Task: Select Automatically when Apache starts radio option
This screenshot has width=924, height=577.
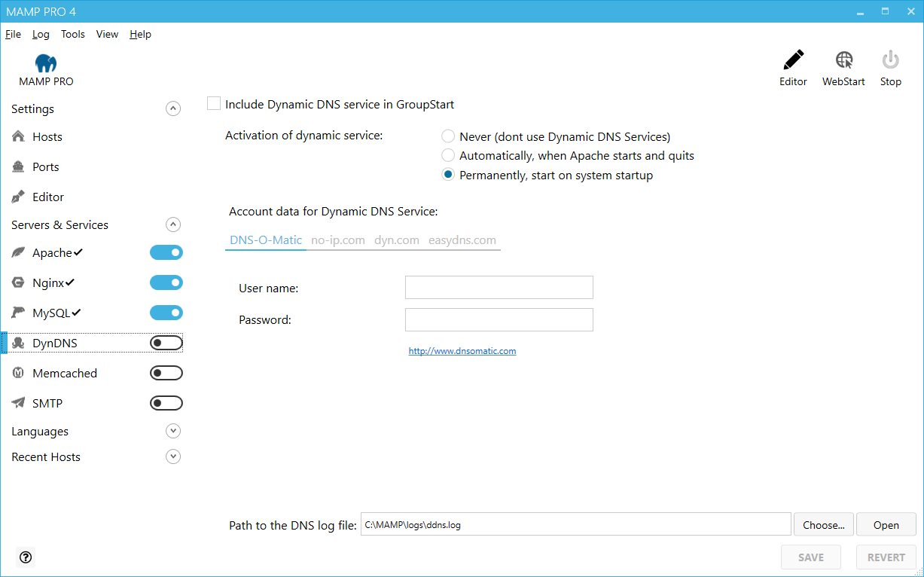Action: (448, 155)
